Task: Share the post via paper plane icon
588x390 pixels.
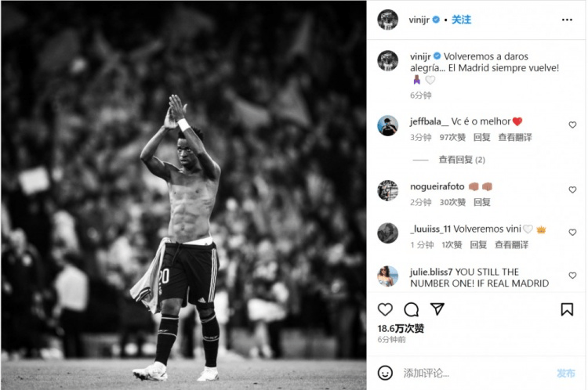Action: (x=437, y=309)
